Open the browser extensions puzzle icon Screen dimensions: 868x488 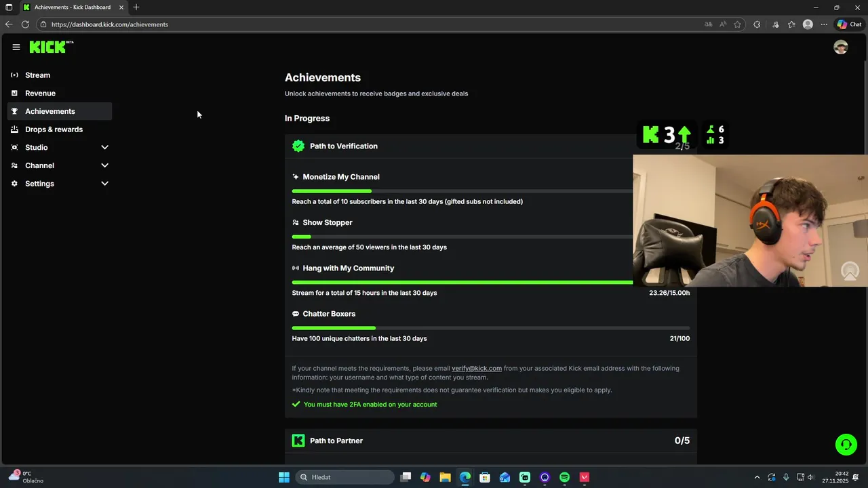tap(757, 24)
